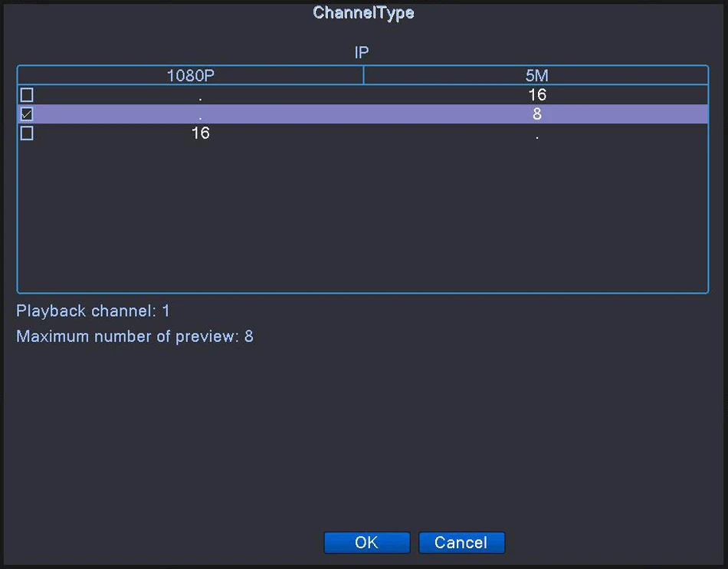Select the 5M column header
This screenshot has height=569, width=728.
click(x=536, y=75)
